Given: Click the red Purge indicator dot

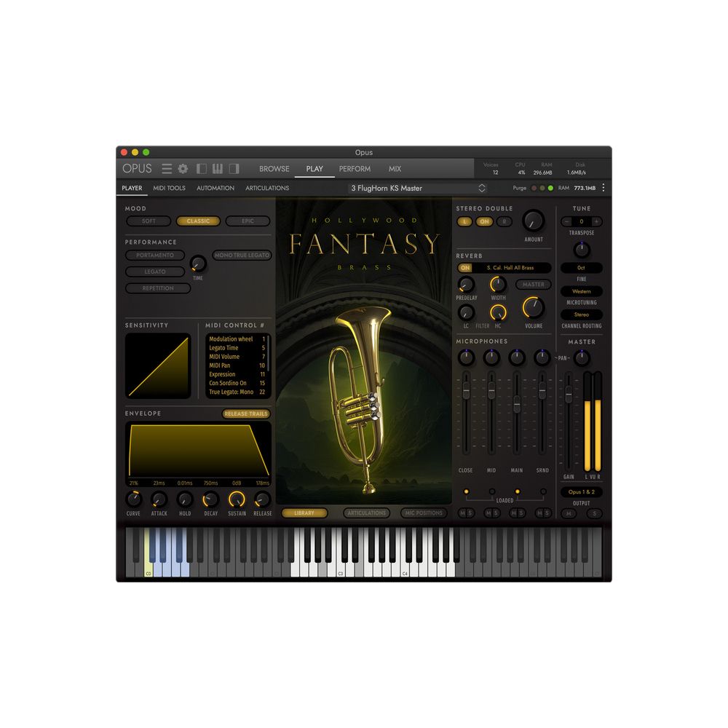Looking at the screenshot, I should (534, 188).
